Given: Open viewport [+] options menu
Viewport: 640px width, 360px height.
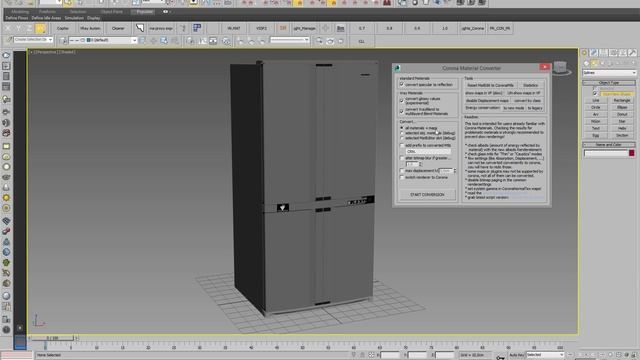Looking at the screenshot, I should pos(31,52).
